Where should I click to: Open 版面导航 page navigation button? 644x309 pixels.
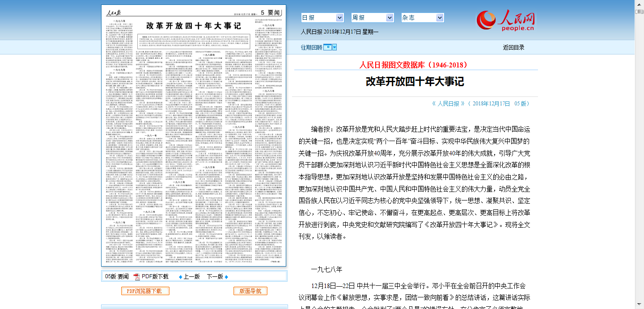(x=250, y=291)
